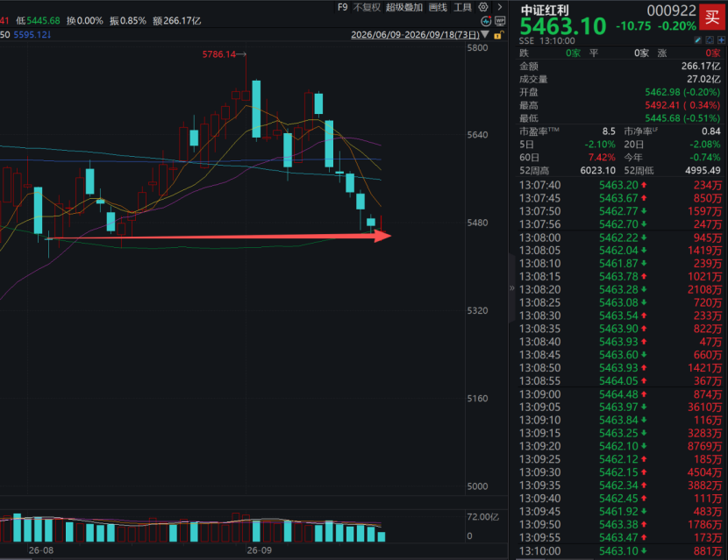The width and height of the screenshot is (728, 560).
Task: Click the blue 5595.12 moving average value
Action: click(32, 35)
